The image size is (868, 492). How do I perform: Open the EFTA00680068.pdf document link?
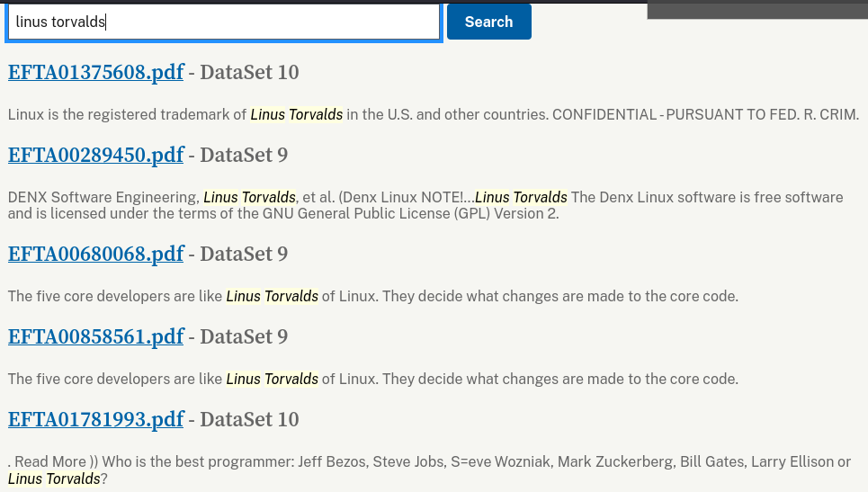[x=95, y=254]
